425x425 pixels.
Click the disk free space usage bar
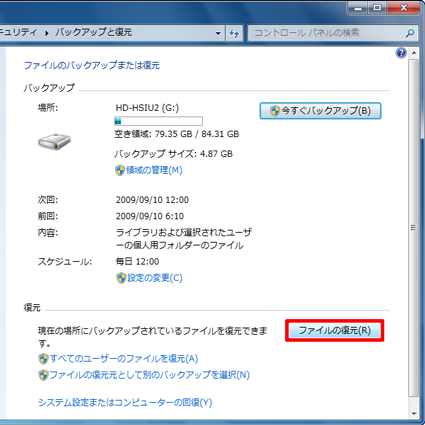coord(158,121)
